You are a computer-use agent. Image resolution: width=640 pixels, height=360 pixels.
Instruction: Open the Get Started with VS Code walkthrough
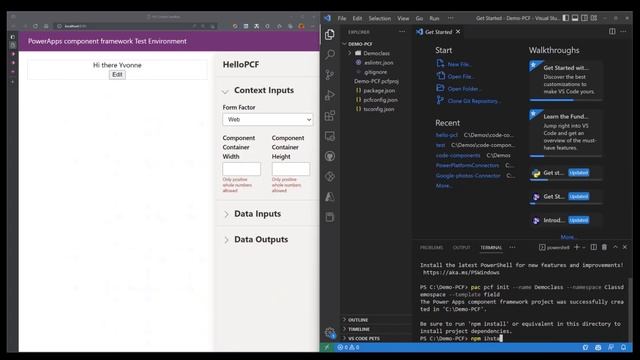(566, 80)
